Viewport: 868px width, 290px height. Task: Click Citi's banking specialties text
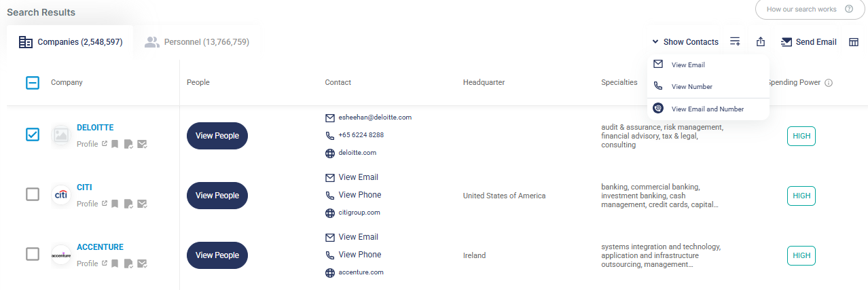click(x=659, y=196)
